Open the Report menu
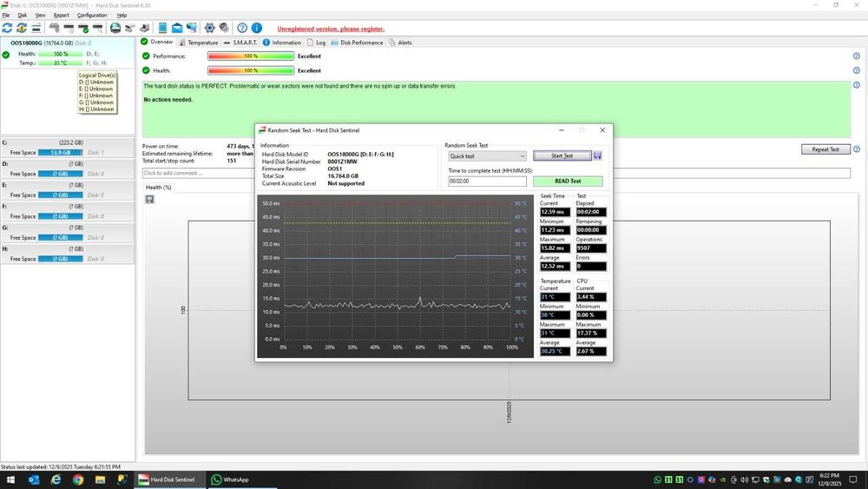868x489 pixels. click(x=62, y=16)
